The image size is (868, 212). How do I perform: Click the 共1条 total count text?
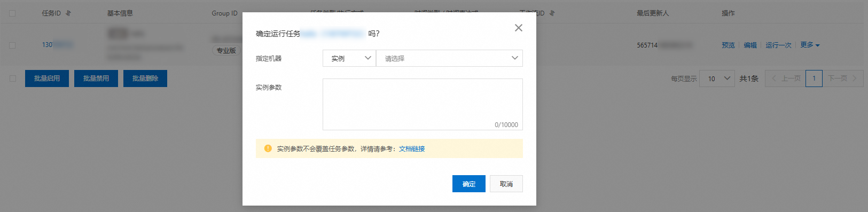pos(749,78)
